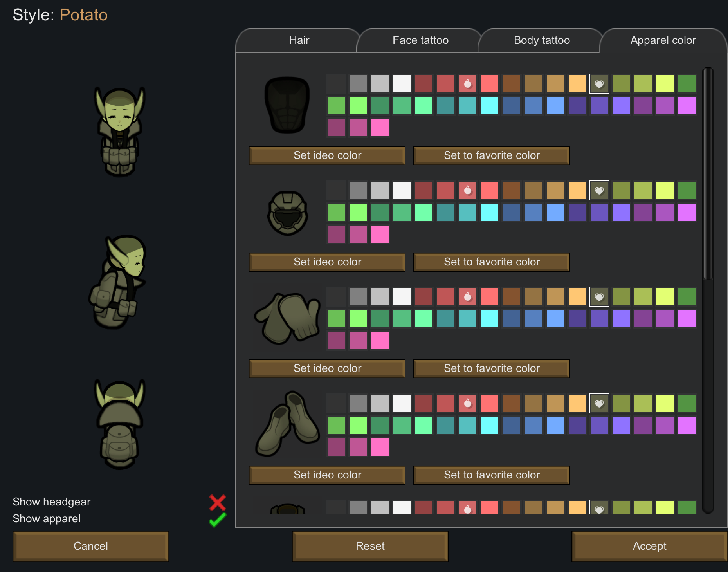
Task: Switch to the Face tattoo tab
Action: [x=420, y=40]
